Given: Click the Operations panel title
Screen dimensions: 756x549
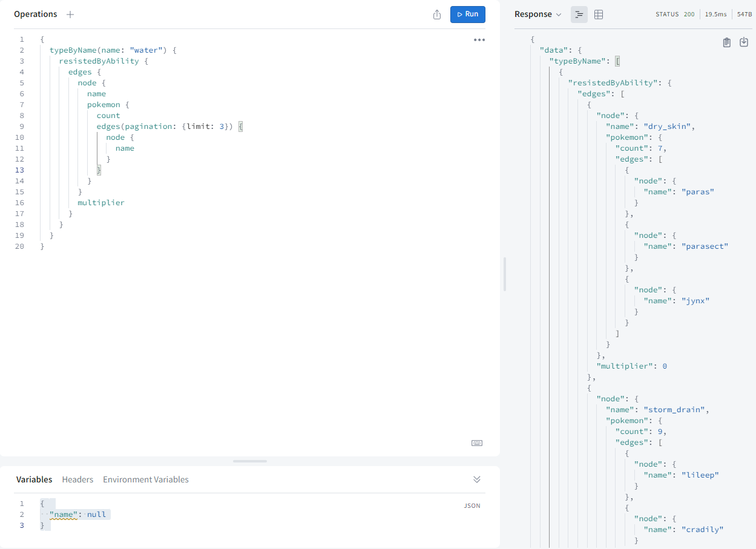Looking at the screenshot, I should pyautogui.click(x=36, y=14).
